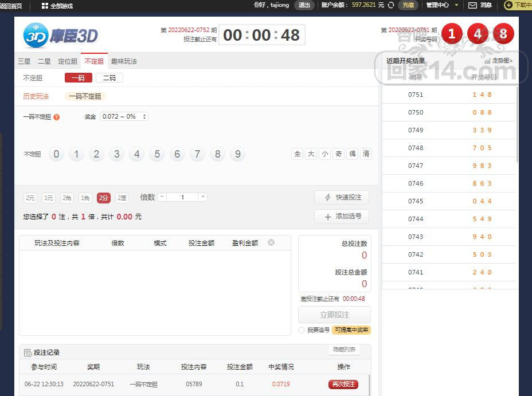Select the 2角 unit mode
Screen dimensions: 532x396
coord(67,198)
